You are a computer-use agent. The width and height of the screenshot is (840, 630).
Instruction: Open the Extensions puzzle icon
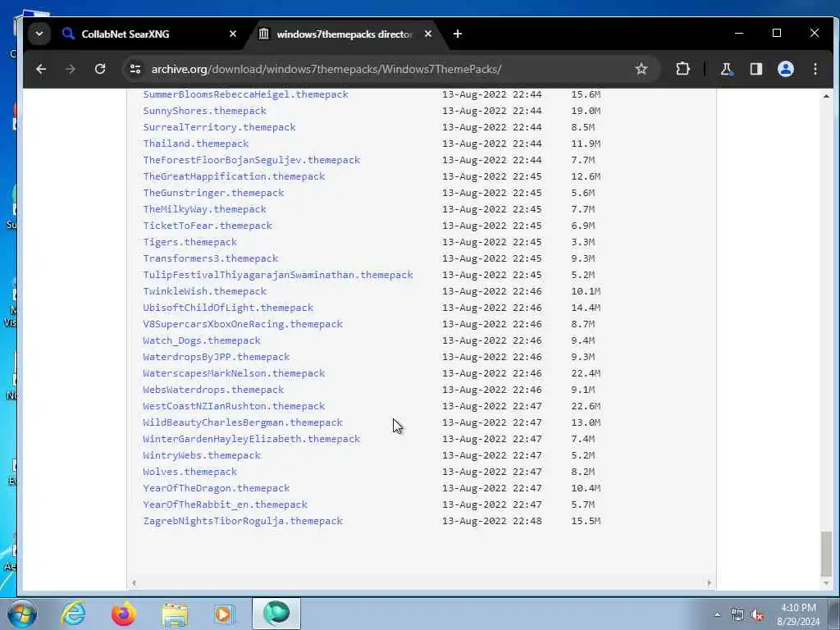(x=682, y=69)
